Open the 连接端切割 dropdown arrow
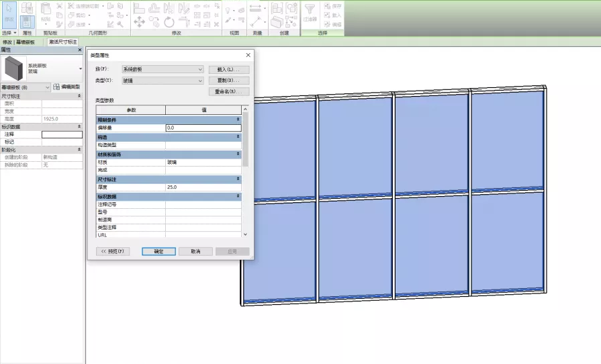Screen dimensions: 601x364 103,6
